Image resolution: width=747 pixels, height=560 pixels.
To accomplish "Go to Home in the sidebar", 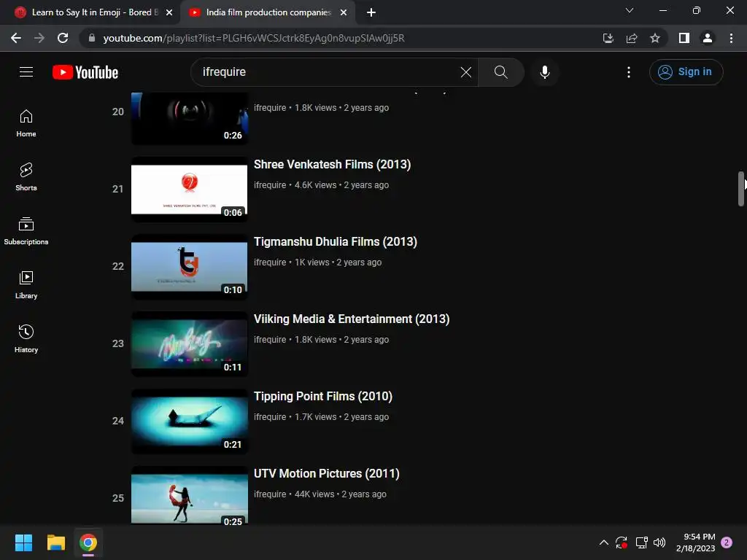I will click(x=26, y=123).
